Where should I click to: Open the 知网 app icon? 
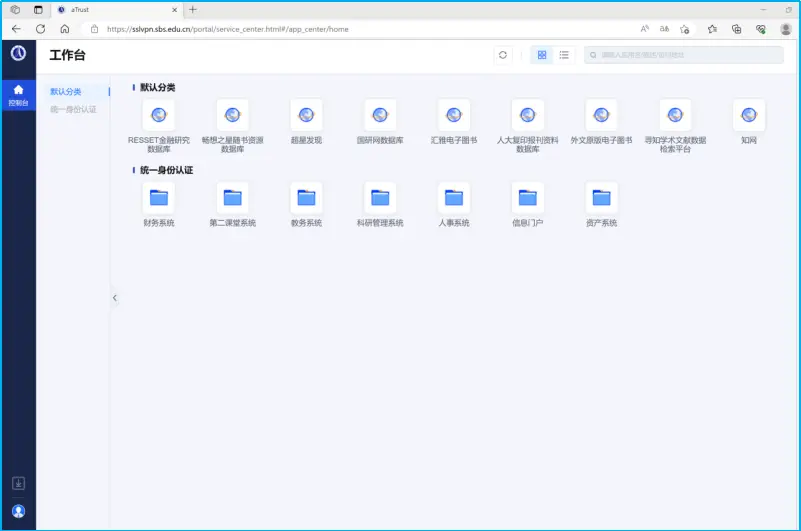tap(749, 116)
